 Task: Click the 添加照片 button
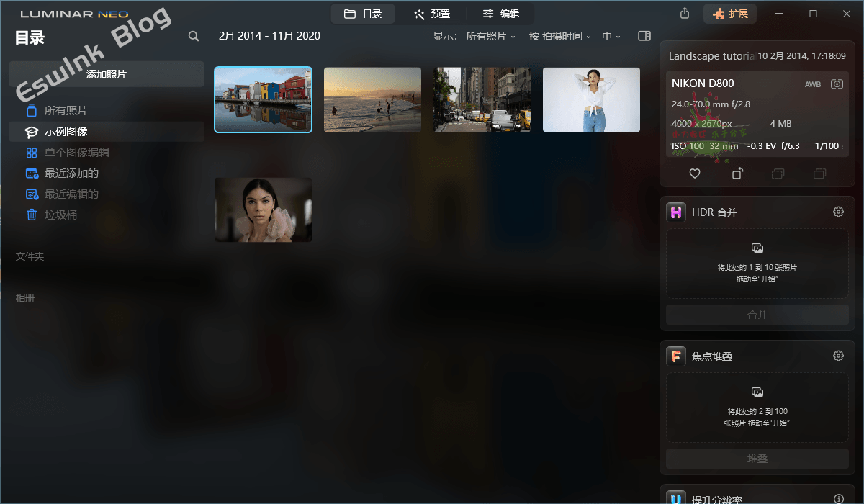pos(107,74)
